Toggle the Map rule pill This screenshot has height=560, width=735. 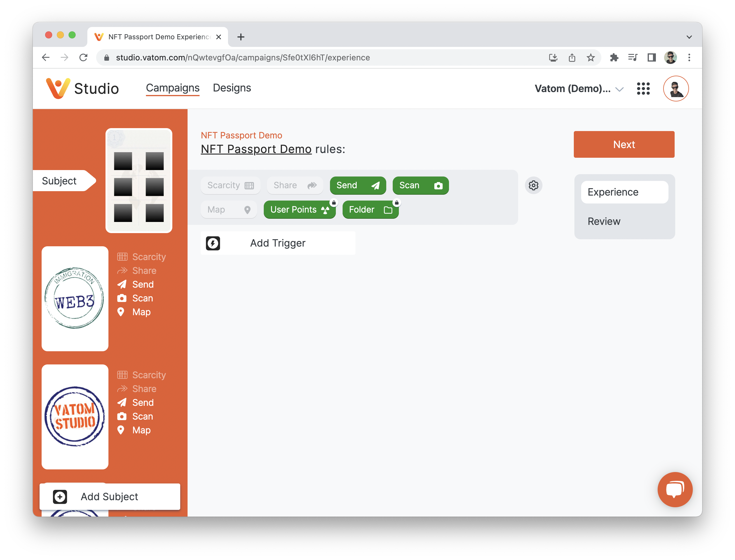(229, 210)
